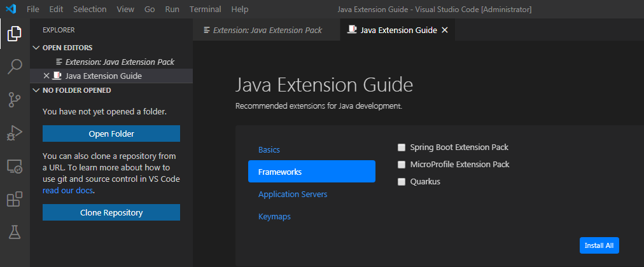Select the Frameworks category
Screen dimensions: 644x267
point(312,172)
